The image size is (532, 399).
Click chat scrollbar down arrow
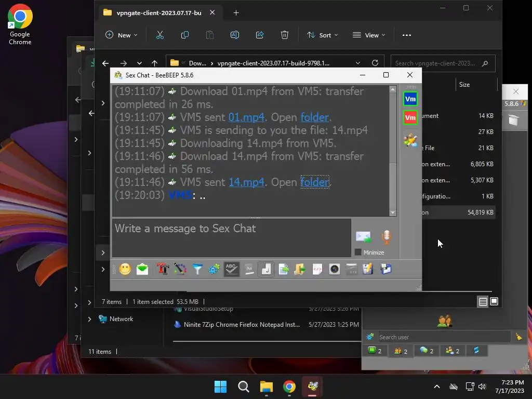[x=393, y=212]
